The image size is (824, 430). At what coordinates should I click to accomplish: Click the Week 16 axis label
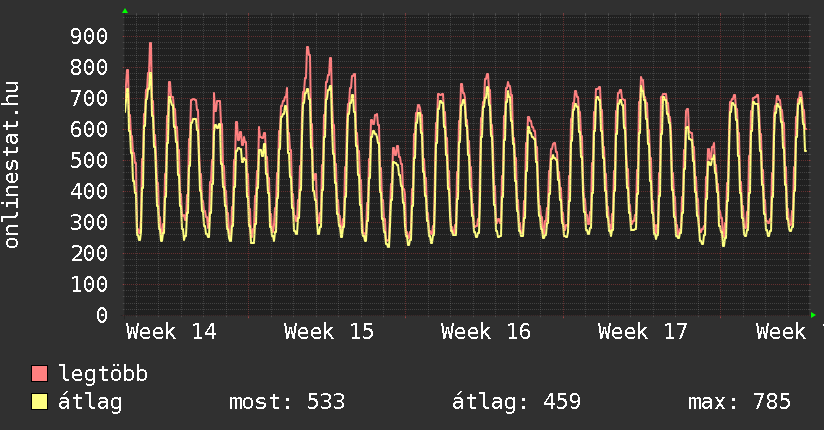pos(485,331)
